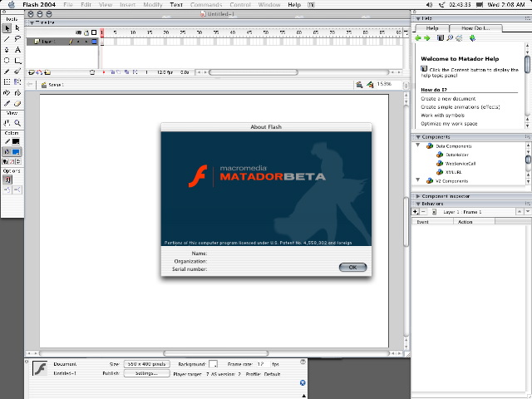Click the Help print icon
Image resolution: width=532 pixels, height=399 pixels.
point(459,38)
